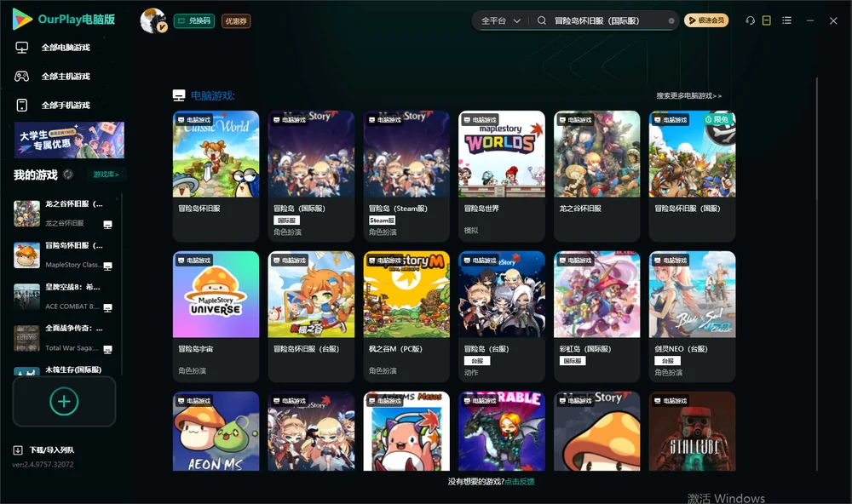Select 皇牌空战8 ACE COMBAT in My Games
This screenshot has height=504, width=852.
pyautogui.click(x=65, y=296)
